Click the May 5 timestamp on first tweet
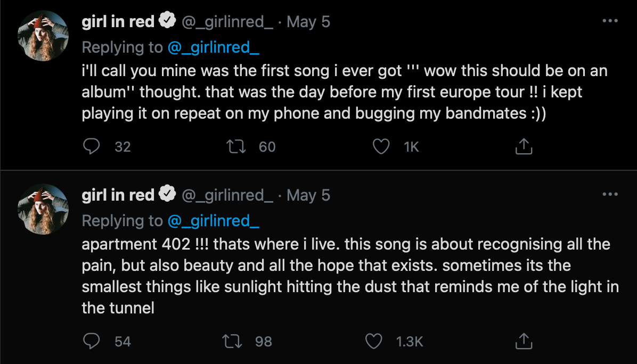 [308, 22]
